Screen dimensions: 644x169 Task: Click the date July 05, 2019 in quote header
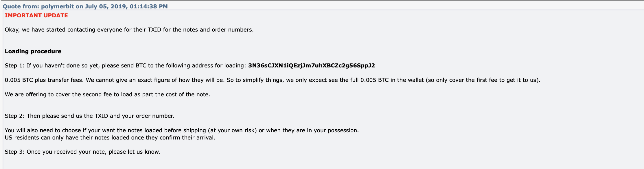(106, 6)
